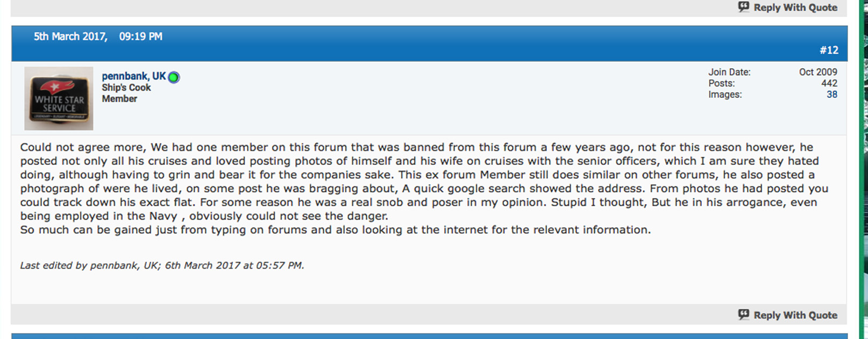868x339 pixels.
Task: Click the green online status indicator beside pennbank
Action: pyautogui.click(x=174, y=77)
